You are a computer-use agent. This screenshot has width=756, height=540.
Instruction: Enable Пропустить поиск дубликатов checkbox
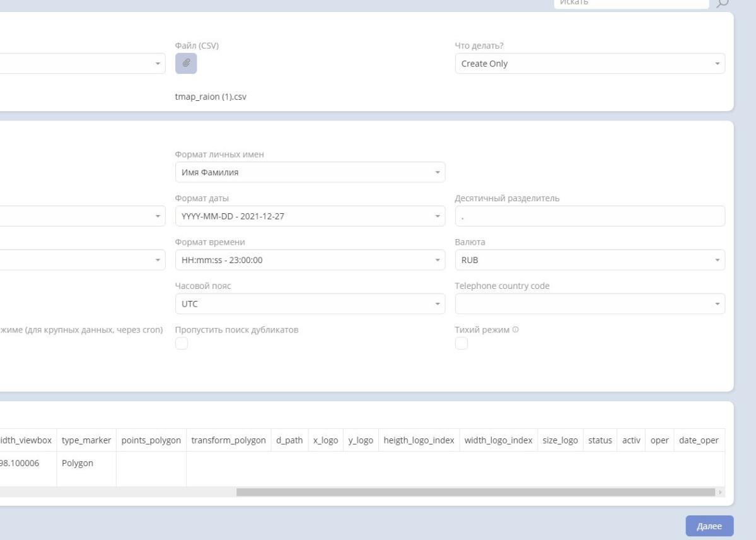(x=182, y=343)
